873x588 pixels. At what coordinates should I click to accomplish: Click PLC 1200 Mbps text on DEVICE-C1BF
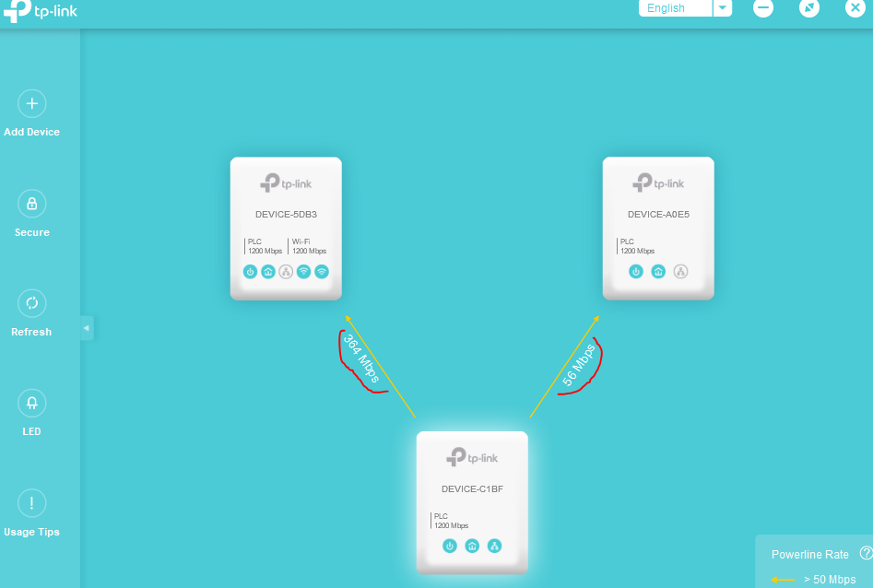[451, 521]
